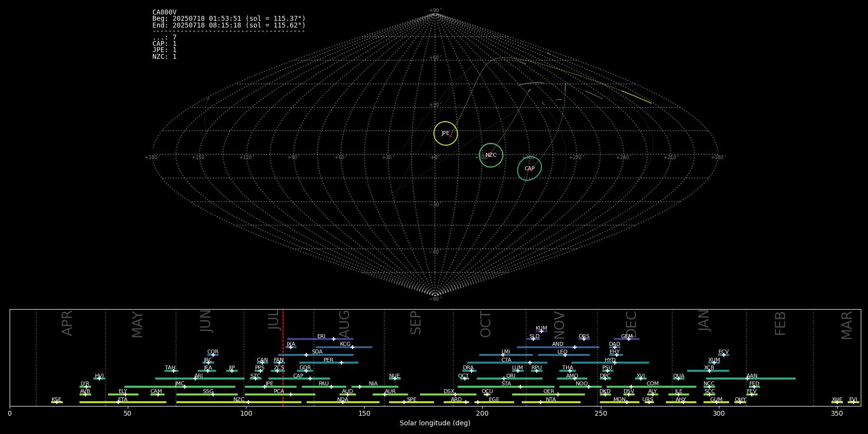Screen dimensions: 868x434
Task: Click the LMI shower label in timeline
Action: pos(505,352)
